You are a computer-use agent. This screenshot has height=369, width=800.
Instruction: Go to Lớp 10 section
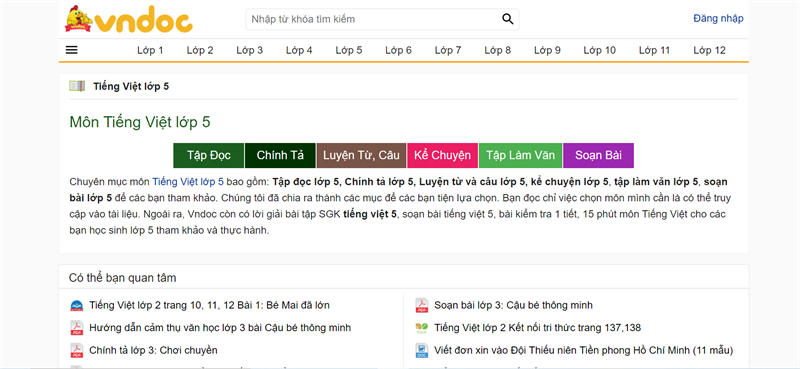tap(600, 50)
